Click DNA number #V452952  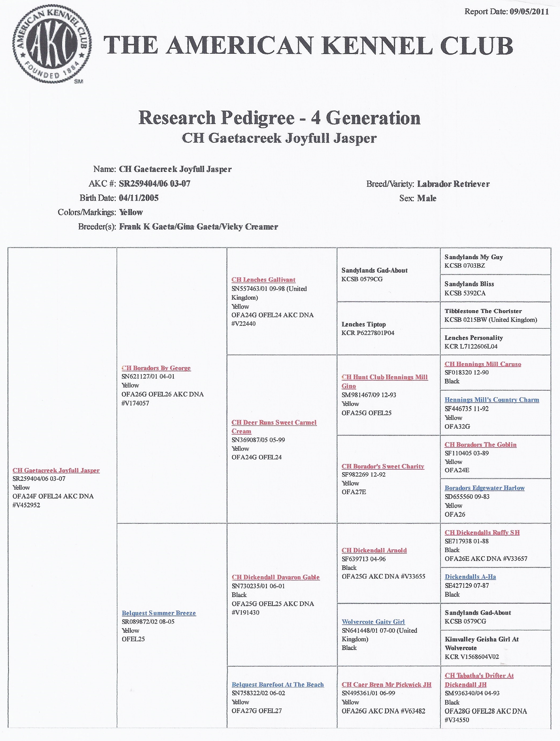coord(26,505)
